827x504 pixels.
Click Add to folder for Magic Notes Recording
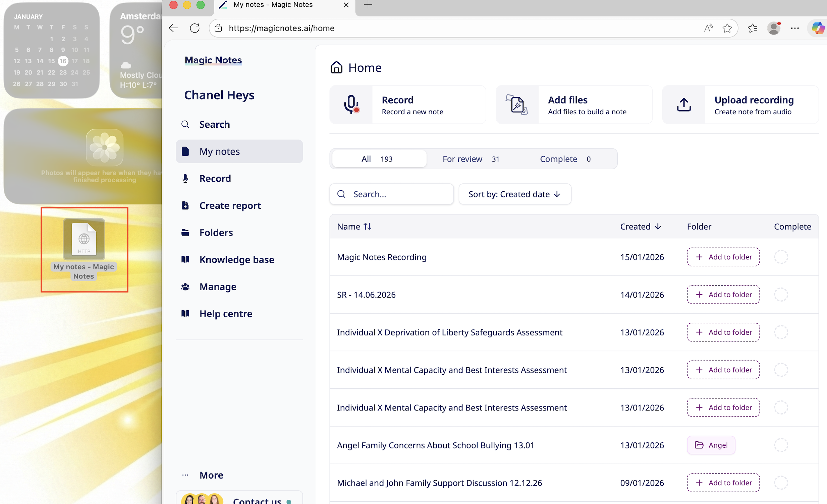click(723, 257)
